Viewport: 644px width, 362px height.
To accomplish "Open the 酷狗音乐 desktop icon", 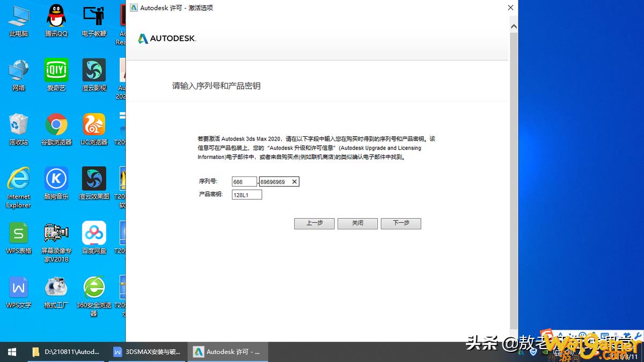I will tap(56, 183).
